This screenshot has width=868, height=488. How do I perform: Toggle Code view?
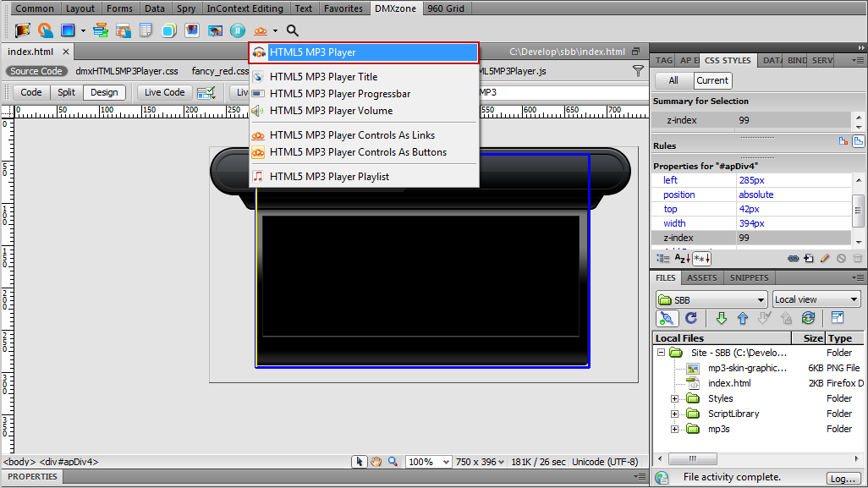(31, 92)
